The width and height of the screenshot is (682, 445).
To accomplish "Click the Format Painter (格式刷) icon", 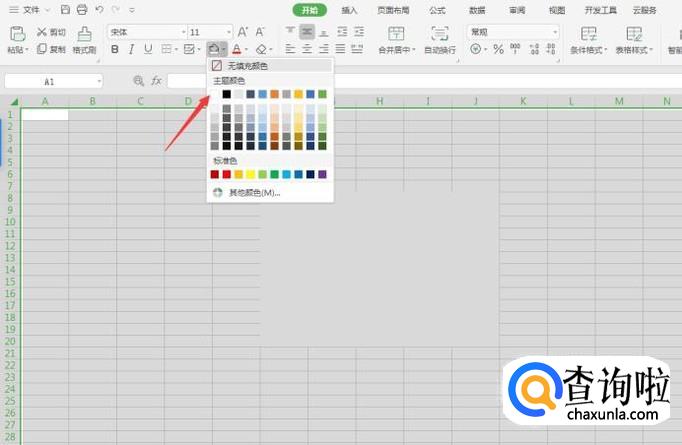I will [84, 35].
